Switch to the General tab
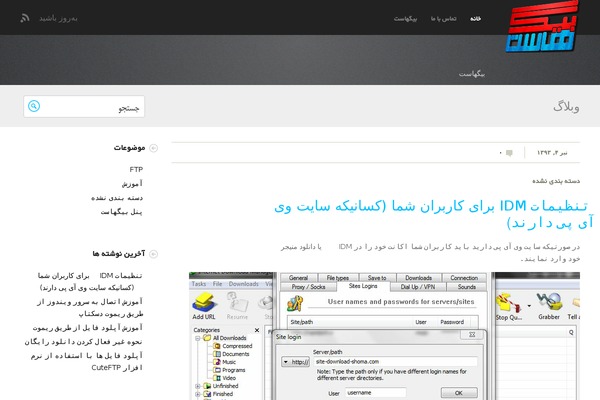Viewport: 600px width, 400px height. click(x=298, y=278)
